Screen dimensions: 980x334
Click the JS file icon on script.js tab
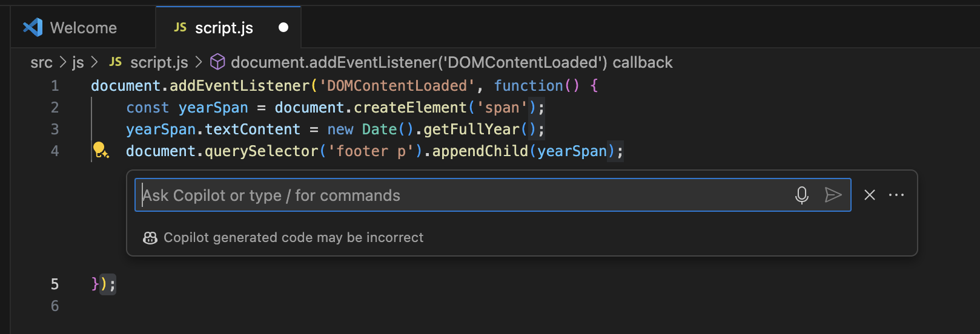(180, 27)
